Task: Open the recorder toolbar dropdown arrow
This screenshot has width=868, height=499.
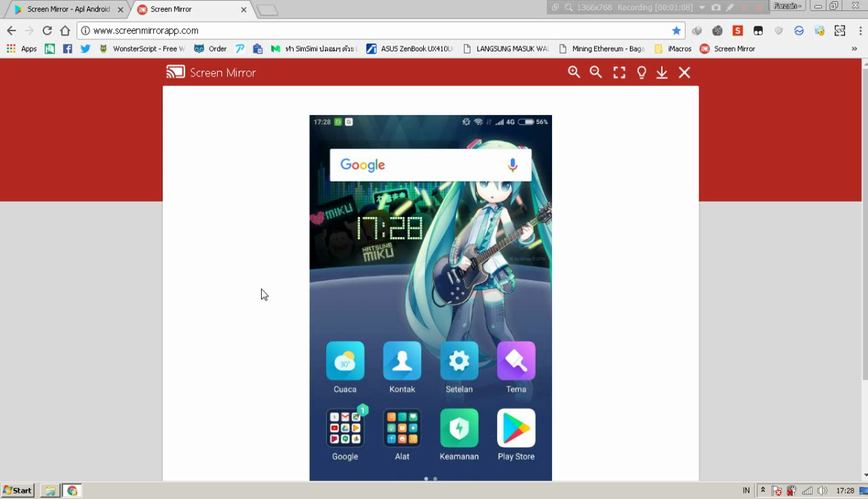Action: click(702, 7)
